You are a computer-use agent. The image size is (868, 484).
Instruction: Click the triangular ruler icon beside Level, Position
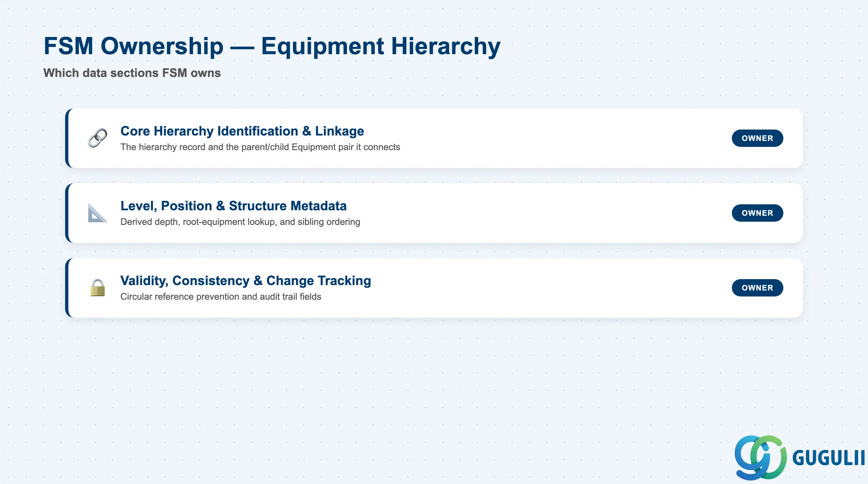point(98,213)
